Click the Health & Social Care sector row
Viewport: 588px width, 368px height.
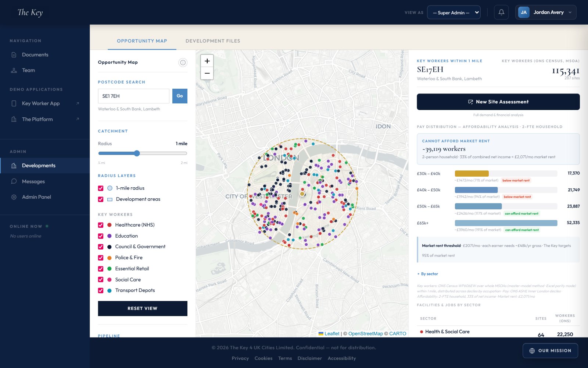tap(498, 332)
